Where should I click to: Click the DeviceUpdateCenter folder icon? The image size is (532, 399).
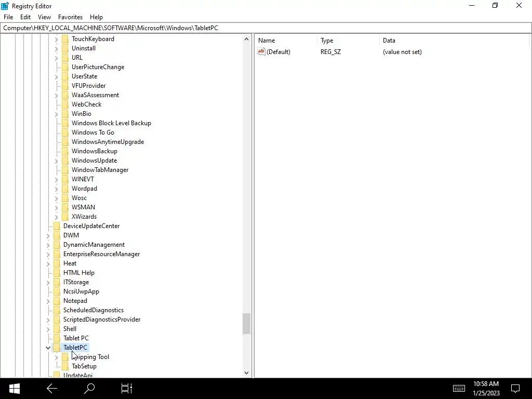57,226
